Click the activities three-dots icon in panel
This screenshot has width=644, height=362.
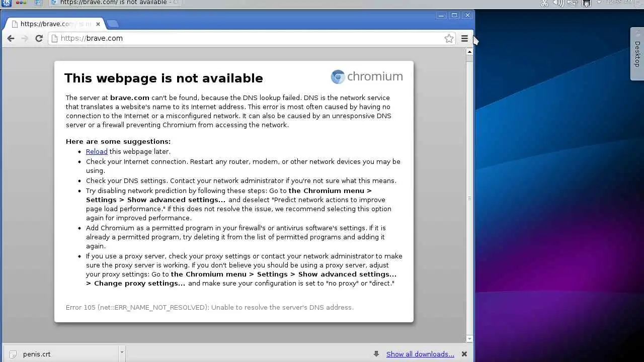[x=21, y=3]
